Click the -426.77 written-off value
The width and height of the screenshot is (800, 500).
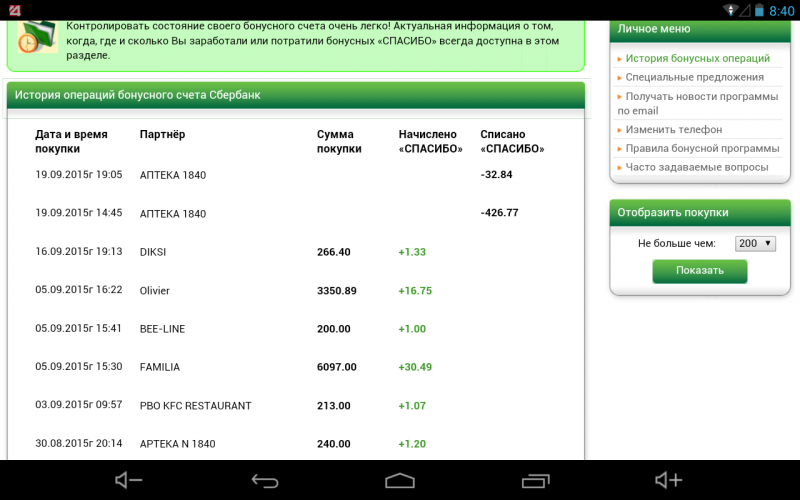(x=499, y=213)
